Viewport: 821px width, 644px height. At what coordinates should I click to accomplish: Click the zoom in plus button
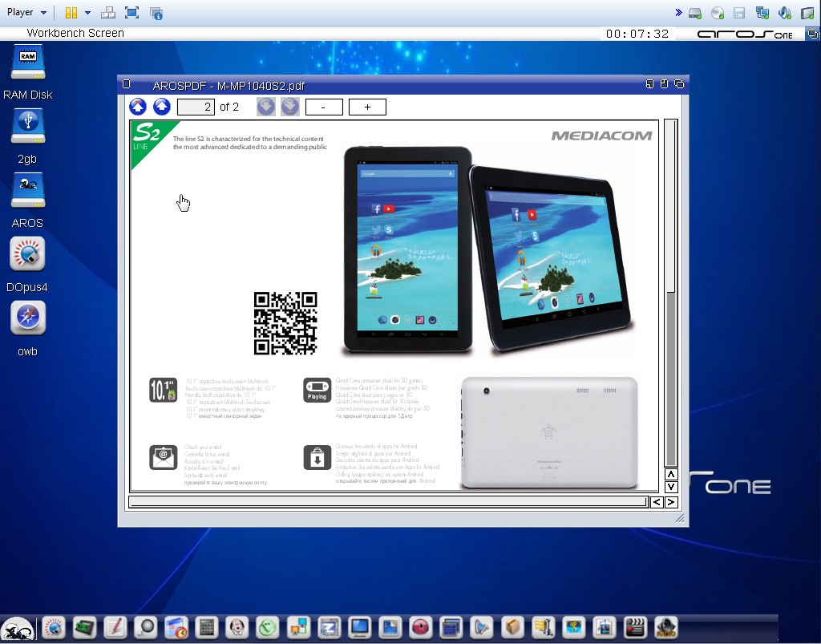[367, 107]
